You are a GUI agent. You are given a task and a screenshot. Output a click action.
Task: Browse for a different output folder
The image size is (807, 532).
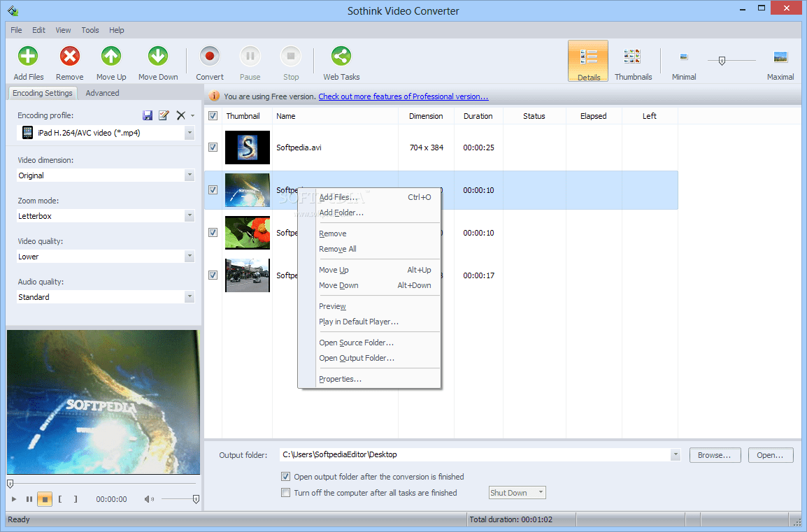(715, 454)
